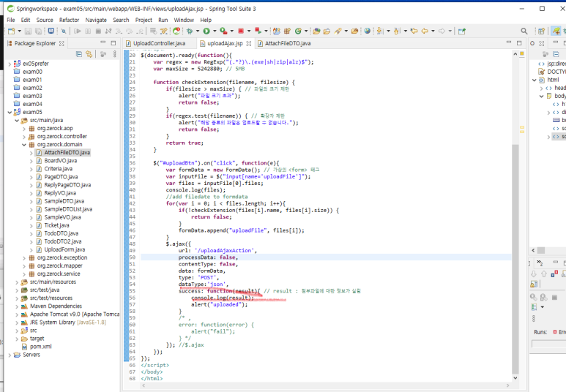Click the web browser globe icon
The width and height of the screenshot is (566, 392).
[x=367, y=31]
